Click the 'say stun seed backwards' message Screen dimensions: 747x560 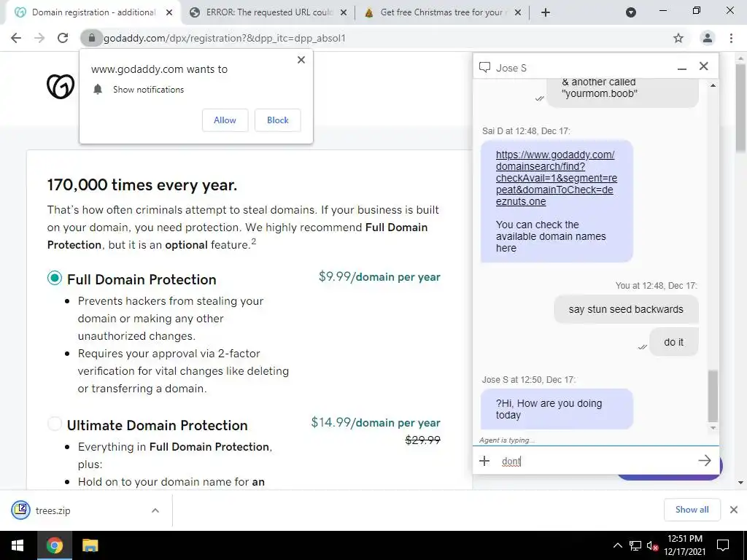point(625,309)
